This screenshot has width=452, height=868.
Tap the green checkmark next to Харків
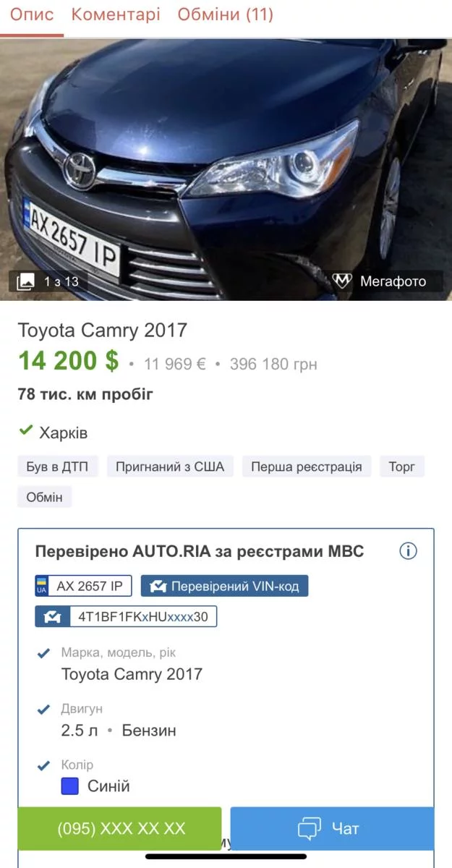pos(26,430)
